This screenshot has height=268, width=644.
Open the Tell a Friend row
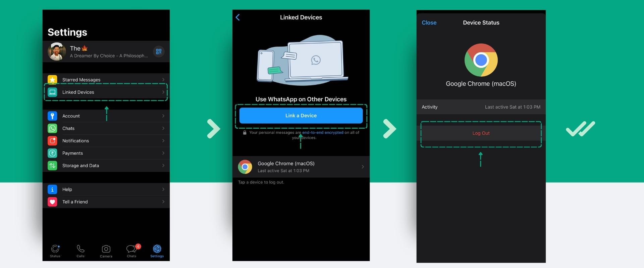[106, 202]
